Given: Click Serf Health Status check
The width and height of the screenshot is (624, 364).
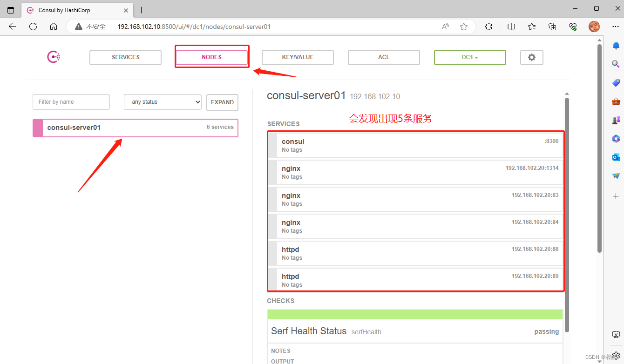Looking at the screenshot, I should click(x=415, y=331).
